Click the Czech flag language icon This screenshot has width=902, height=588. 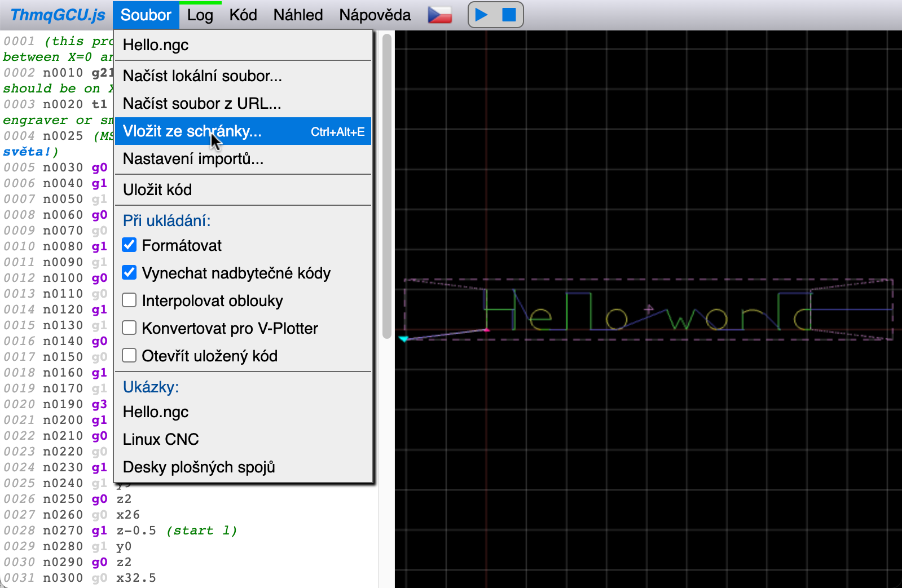point(439,15)
